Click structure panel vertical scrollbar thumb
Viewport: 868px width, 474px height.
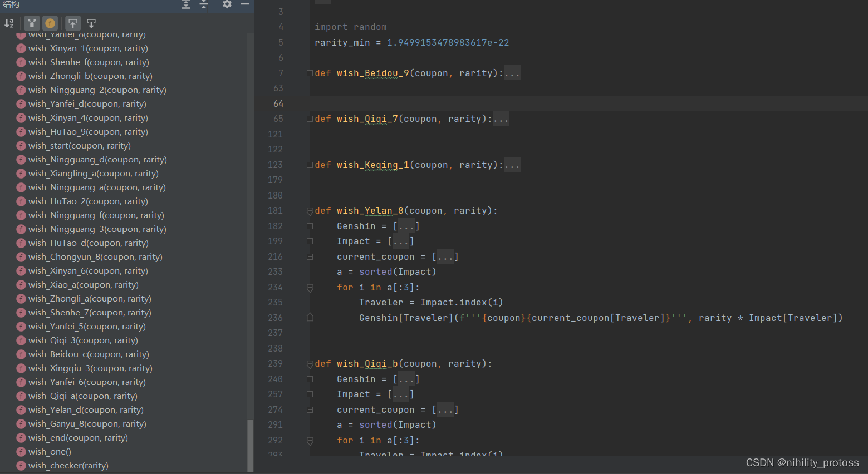point(250,446)
